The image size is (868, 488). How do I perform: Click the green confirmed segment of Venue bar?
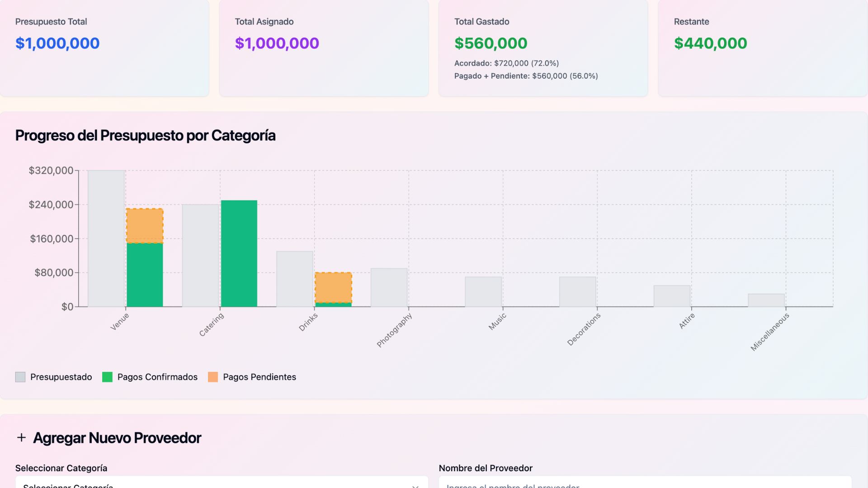[x=145, y=275]
